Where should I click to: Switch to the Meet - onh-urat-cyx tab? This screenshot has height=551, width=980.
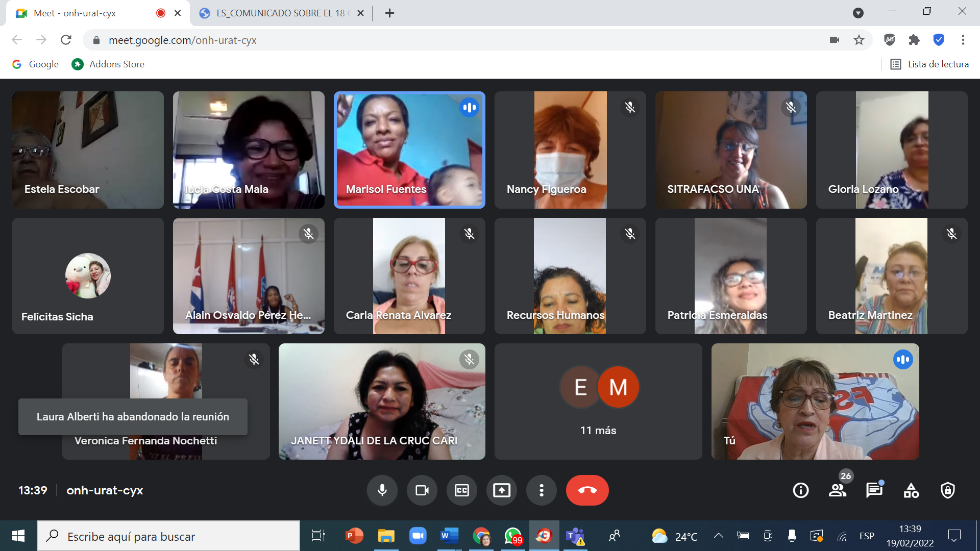[x=97, y=13]
